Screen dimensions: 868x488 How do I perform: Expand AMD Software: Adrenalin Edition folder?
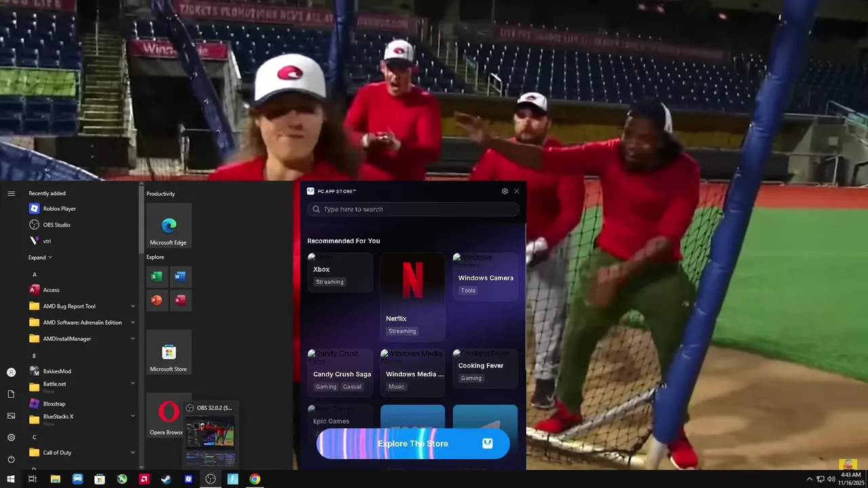[133, 323]
